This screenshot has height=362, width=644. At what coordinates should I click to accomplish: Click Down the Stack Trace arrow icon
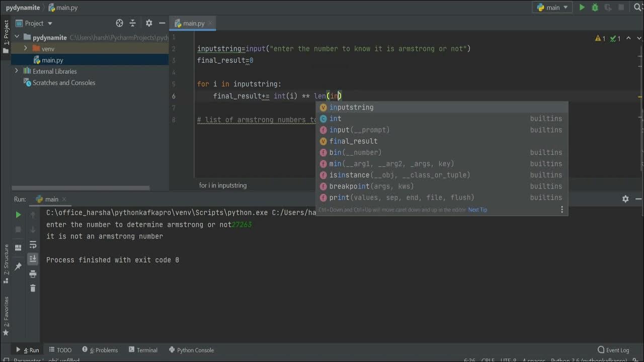(x=33, y=229)
